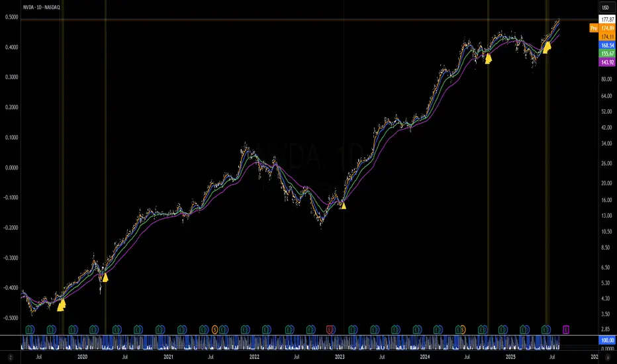Click the 2025 label on the time axis

point(510,357)
